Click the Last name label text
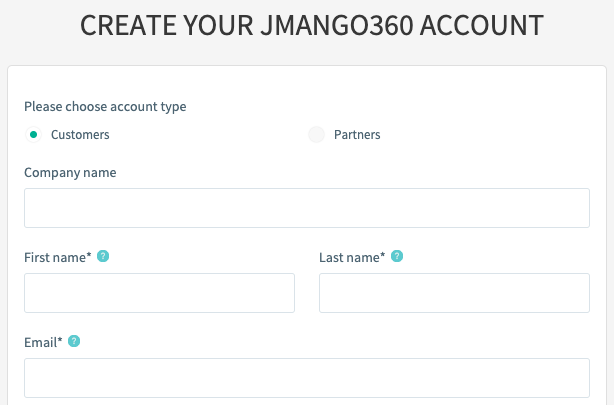The image size is (614, 405). [348, 257]
